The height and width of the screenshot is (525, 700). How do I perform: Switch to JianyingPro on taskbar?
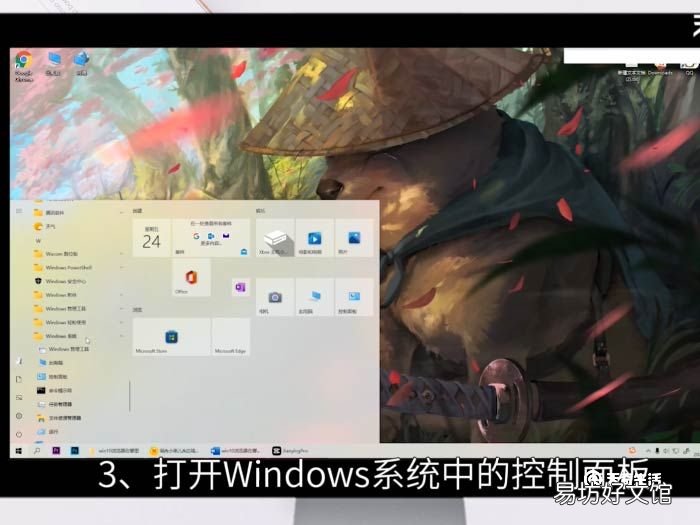[x=291, y=451]
